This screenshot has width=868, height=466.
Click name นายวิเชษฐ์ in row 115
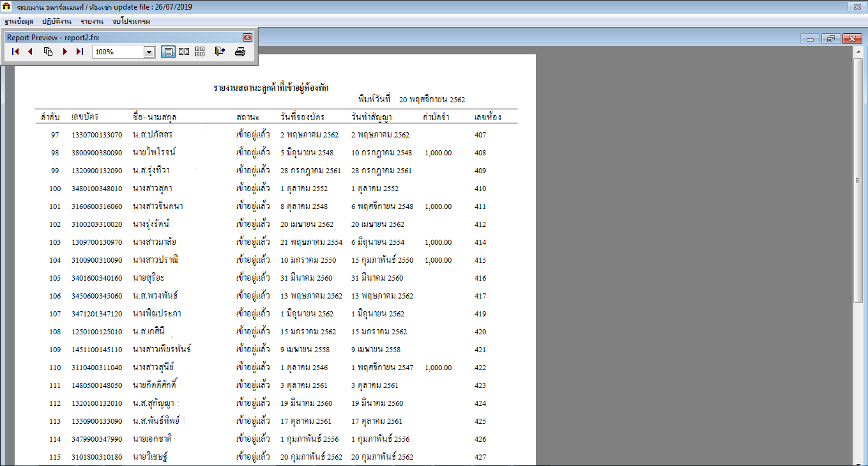coord(149,457)
